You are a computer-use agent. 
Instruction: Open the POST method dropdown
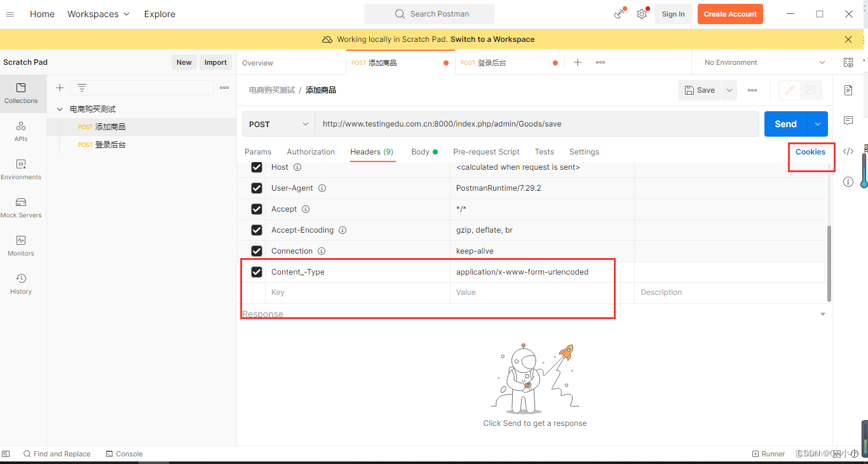coord(278,123)
